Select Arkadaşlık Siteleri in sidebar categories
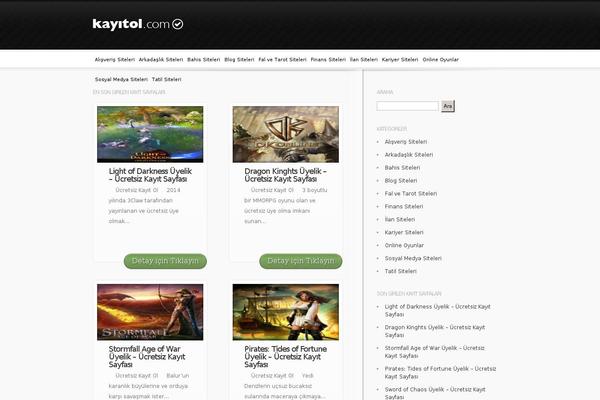This screenshot has width=600, height=400. tap(409, 155)
